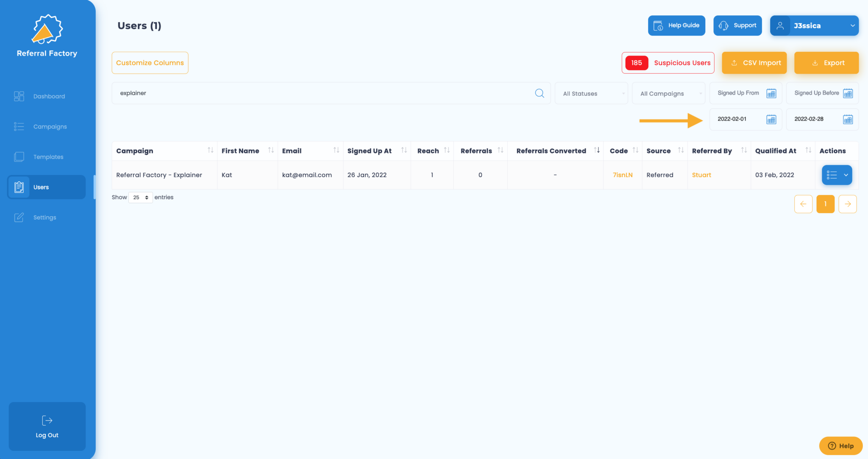Screen dimensions: 868x459
Task: Click the Users clipboard icon
Action: [19, 187]
